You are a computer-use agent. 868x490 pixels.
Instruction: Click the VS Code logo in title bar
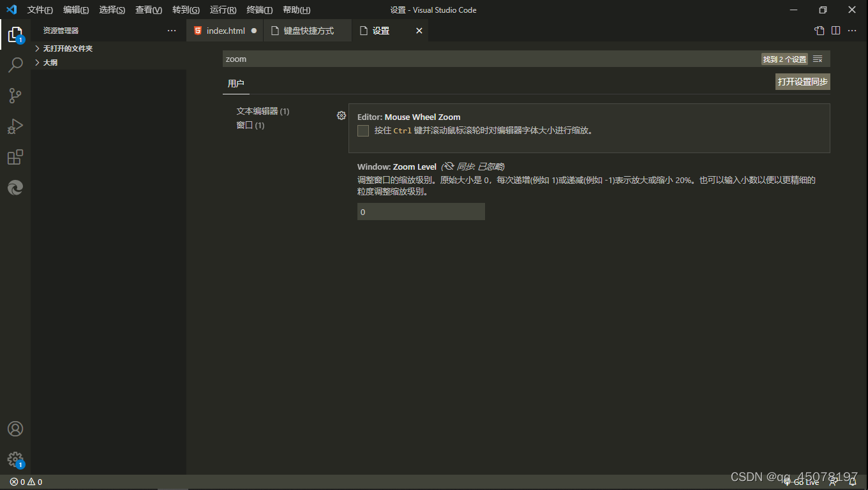[11, 10]
